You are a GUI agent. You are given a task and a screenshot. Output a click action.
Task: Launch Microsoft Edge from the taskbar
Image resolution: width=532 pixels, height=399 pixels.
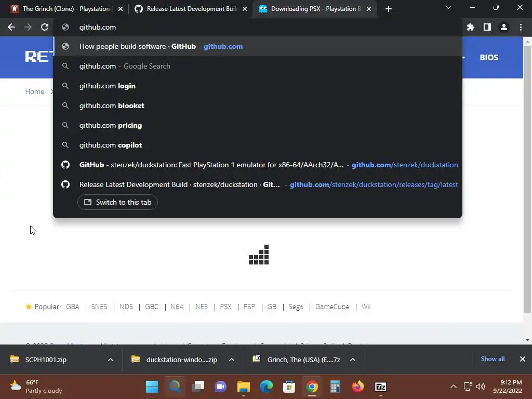coord(267,387)
